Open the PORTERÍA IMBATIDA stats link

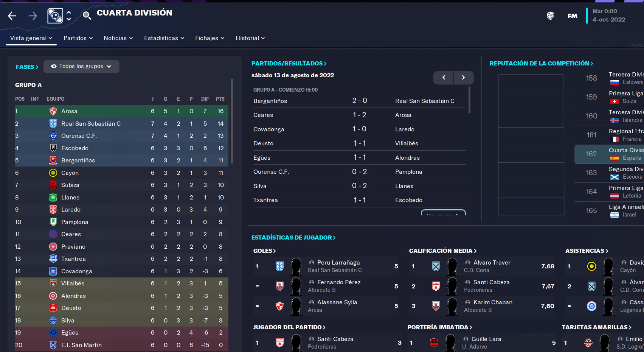click(440, 327)
